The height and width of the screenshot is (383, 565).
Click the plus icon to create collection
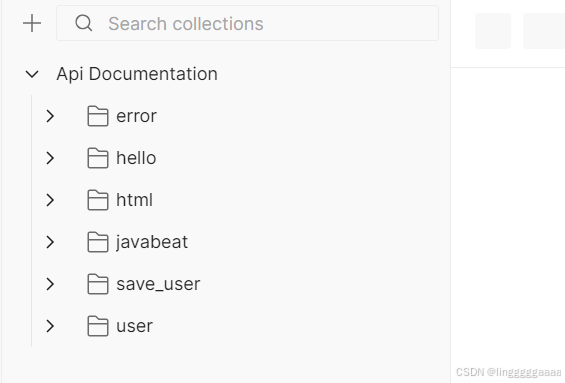point(32,23)
